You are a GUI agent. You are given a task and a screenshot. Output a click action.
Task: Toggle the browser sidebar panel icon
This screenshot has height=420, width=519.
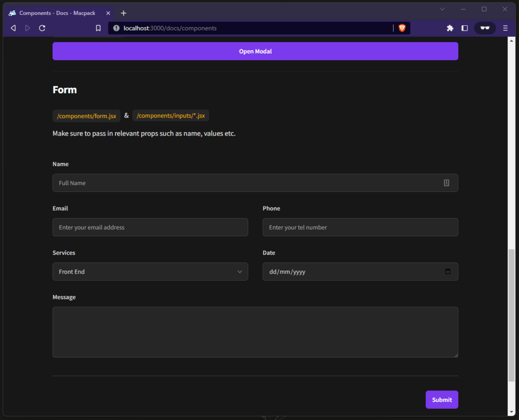click(x=464, y=28)
